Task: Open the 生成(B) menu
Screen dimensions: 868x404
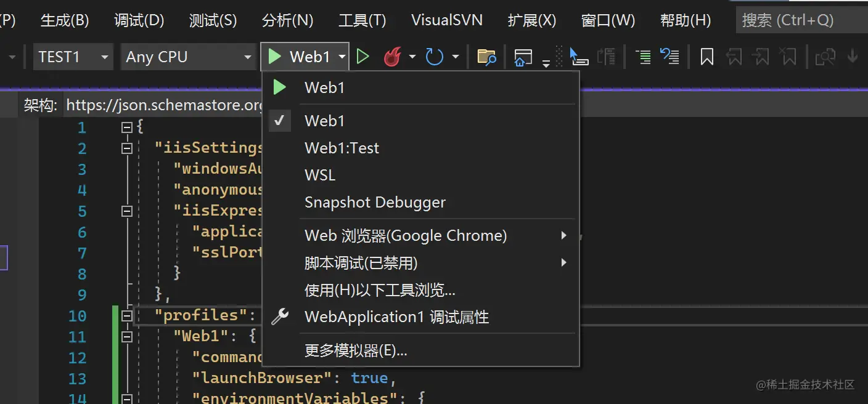Action: click(x=65, y=20)
